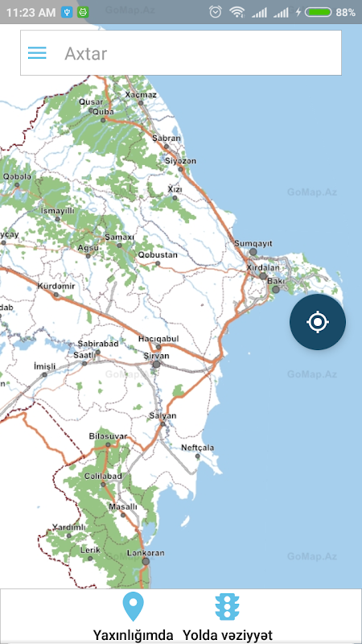Open Yaxınlığımda nearby places tab
The image size is (362, 644).
coord(133,616)
